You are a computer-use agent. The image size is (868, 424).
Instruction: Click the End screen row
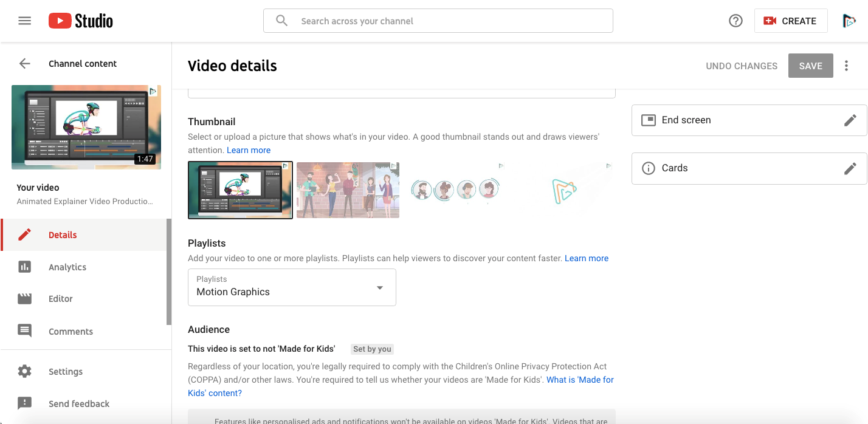point(749,120)
